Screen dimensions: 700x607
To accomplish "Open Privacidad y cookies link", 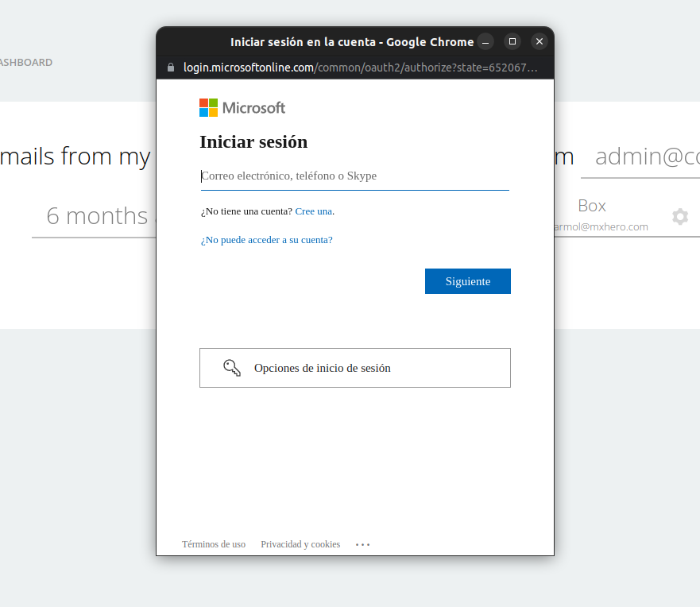I will [300, 544].
